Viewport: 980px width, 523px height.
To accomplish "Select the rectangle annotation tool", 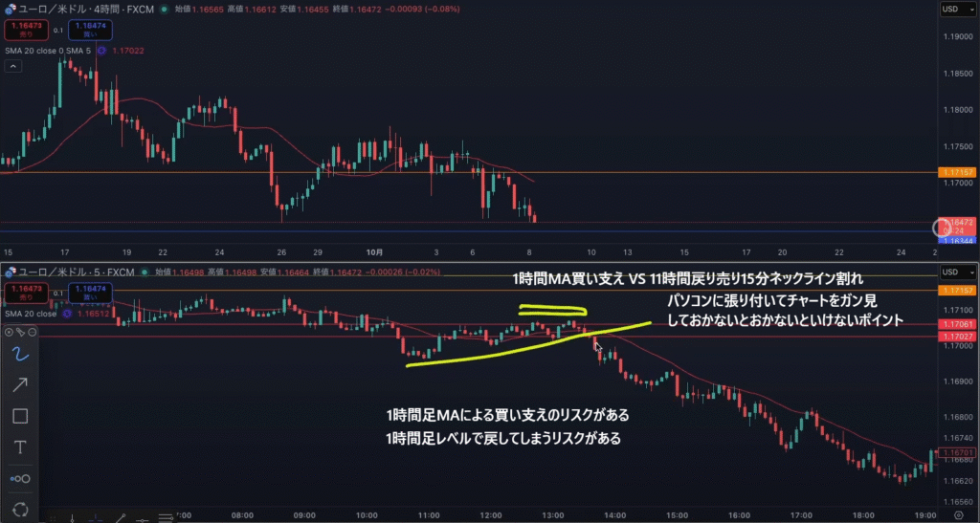I will point(20,416).
